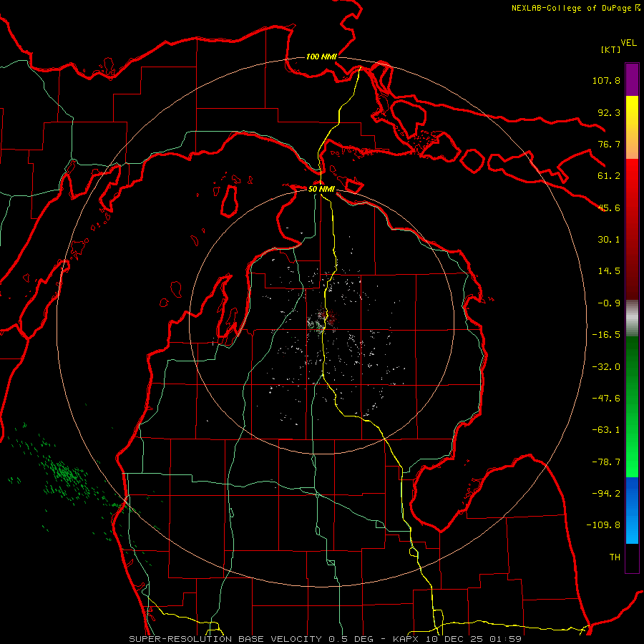The width and height of the screenshot is (644, 644).
Task: Click the 92.3 velocity scale value
Action: [609, 112]
